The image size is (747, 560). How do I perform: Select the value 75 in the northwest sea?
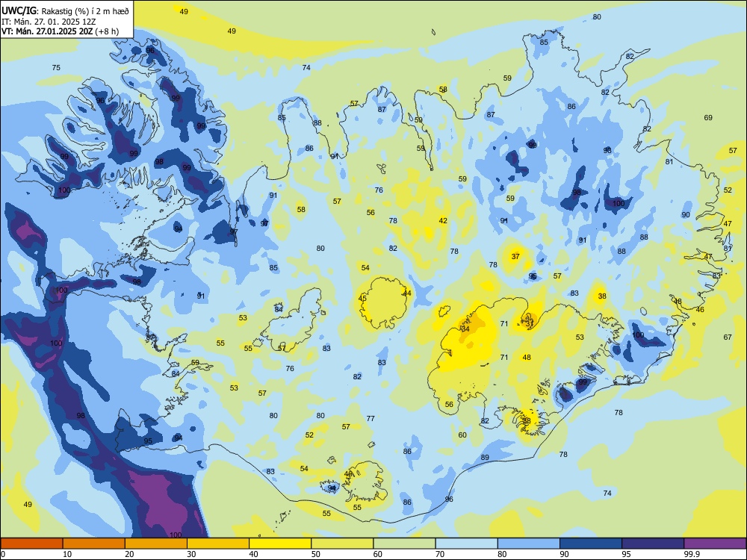pos(56,68)
